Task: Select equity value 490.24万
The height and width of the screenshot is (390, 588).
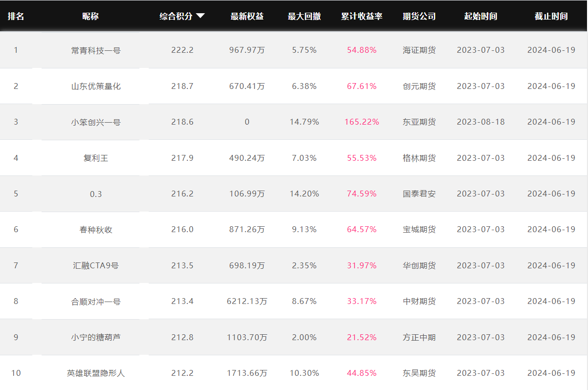Action: pyautogui.click(x=247, y=158)
